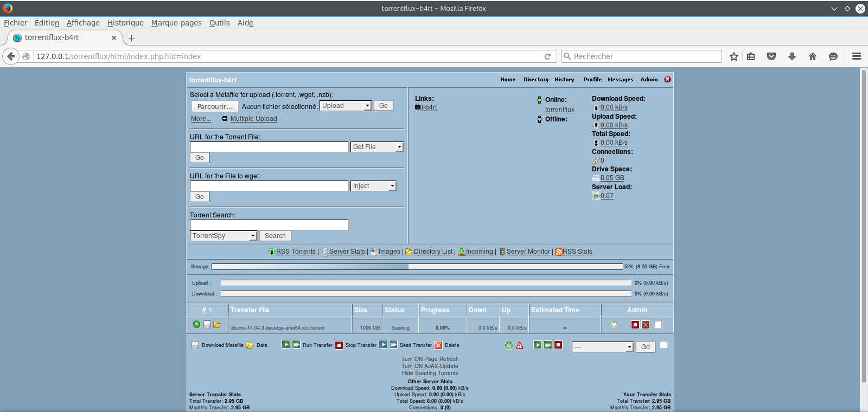Image resolution: width=868 pixels, height=412 pixels.
Task: Stop all transfers with bulk red stop icon
Action: 558,345
